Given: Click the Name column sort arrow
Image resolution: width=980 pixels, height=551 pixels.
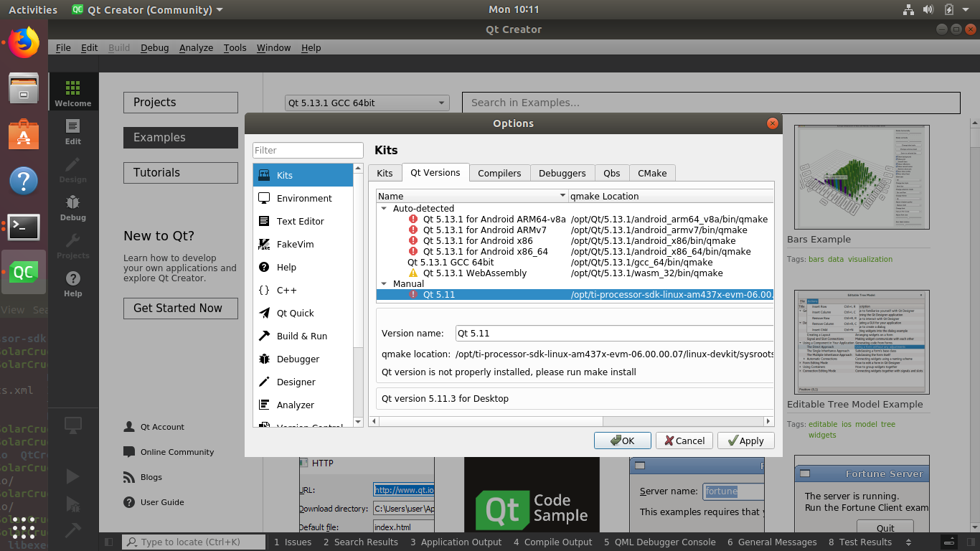Looking at the screenshot, I should [x=562, y=196].
